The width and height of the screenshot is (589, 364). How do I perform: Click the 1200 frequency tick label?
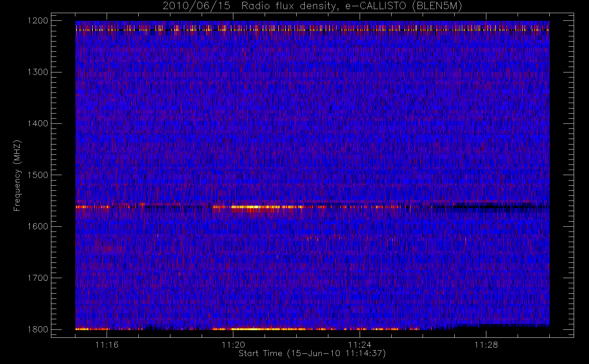click(38, 21)
